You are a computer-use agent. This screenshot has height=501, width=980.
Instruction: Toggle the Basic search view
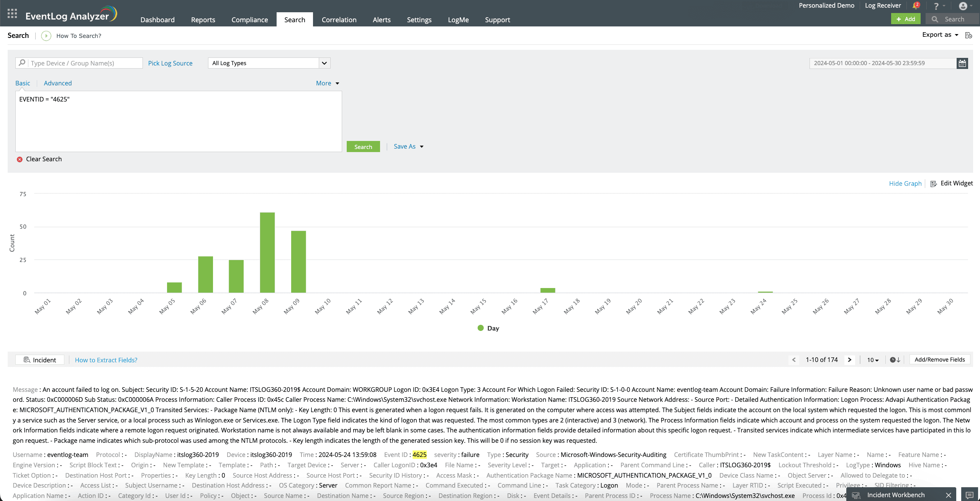coord(22,82)
